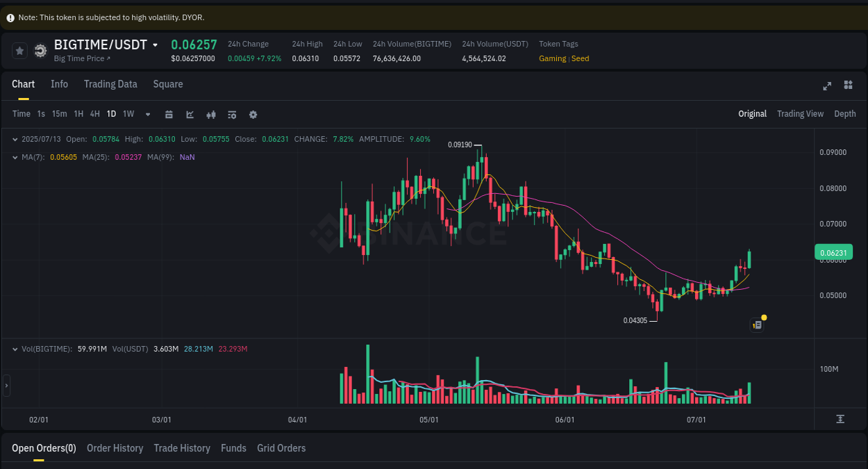This screenshot has height=469, width=868.
Task: Select the 4H timeframe
Action: click(94, 114)
